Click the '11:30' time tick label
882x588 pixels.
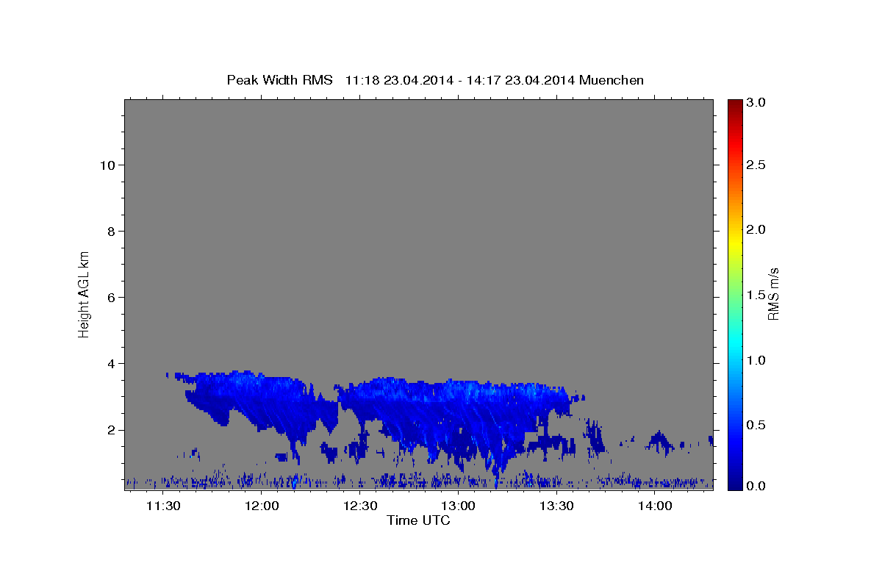click(x=163, y=506)
